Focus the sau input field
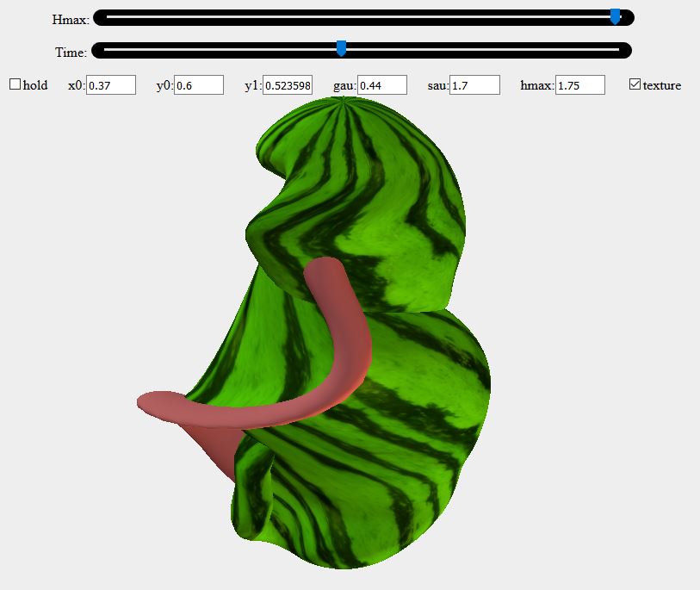Viewport: 700px width, 590px height. point(474,84)
